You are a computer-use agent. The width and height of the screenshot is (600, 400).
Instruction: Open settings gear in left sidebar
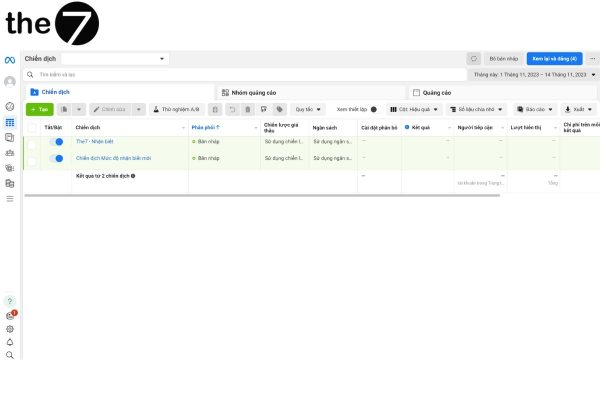(x=10, y=328)
